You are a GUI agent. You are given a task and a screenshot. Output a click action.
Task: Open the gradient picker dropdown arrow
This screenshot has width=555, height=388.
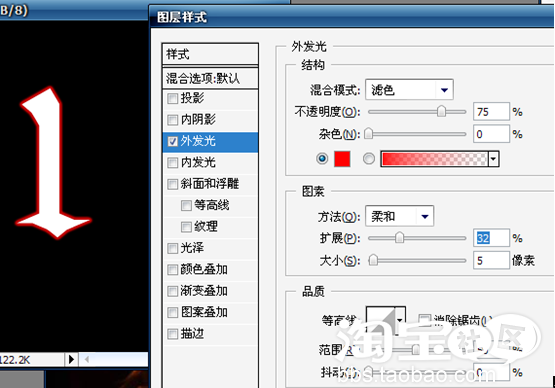pos(493,159)
